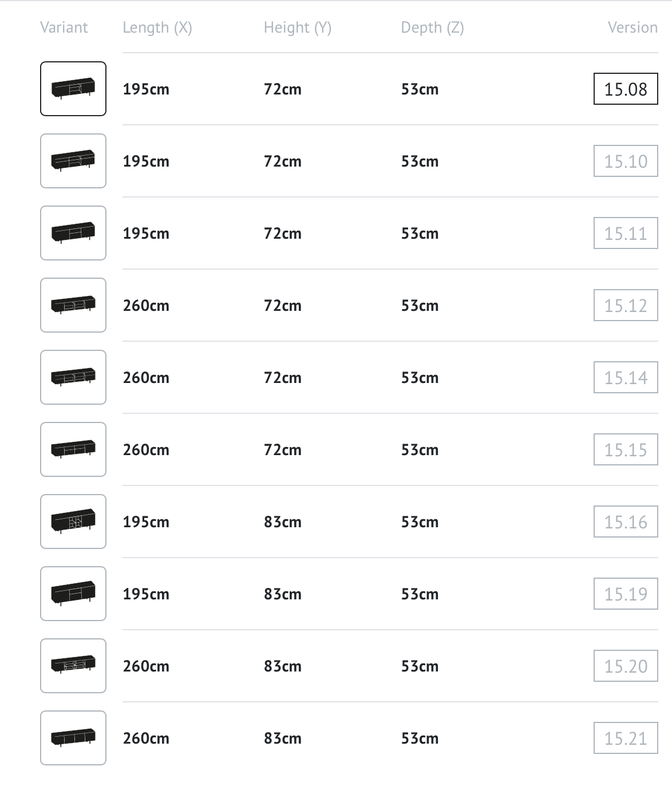Select the 83cm-high variant icon for 15.16
This screenshot has width=672, height=790.
pos(73,522)
